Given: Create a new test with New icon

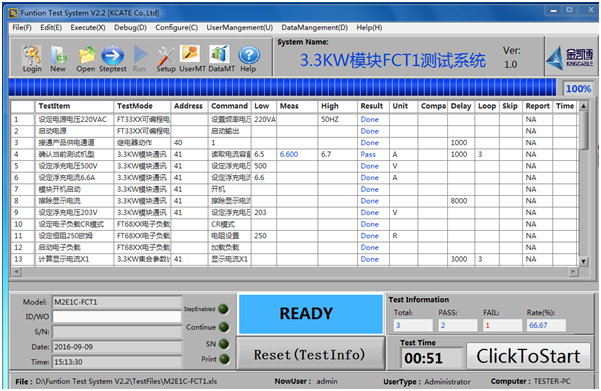Looking at the screenshot, I should coord(58,58).
